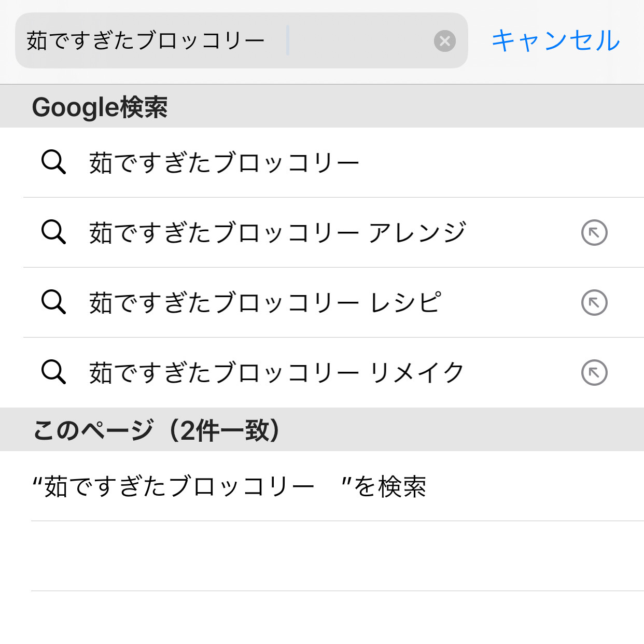Click magnifier icon on レシピ suggestion row
Image resolution: width=644 pixels, height=644 pixels.
(x=53, y=302)
